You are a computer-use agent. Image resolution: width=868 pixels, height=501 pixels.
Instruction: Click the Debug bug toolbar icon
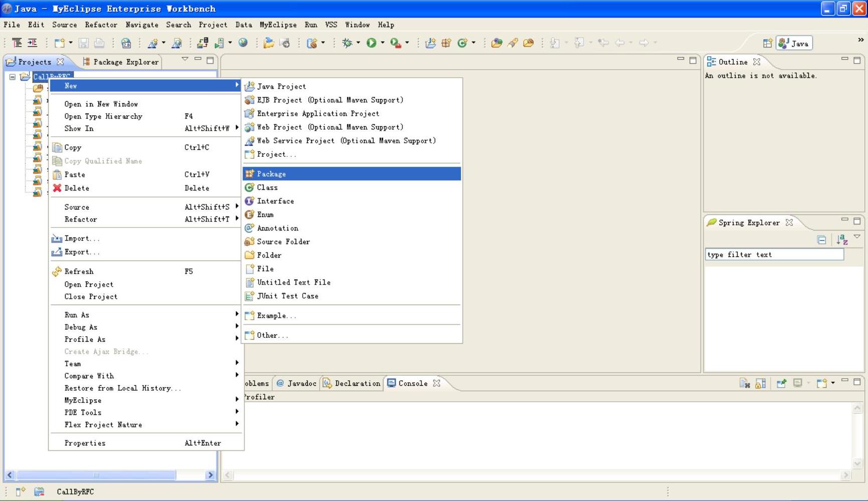[347, 43]
